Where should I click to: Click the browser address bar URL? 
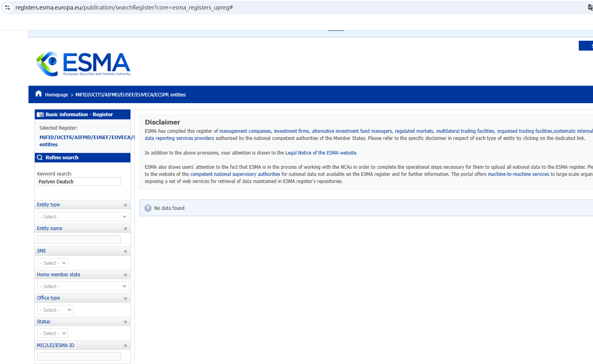pyautogui.click(x=124, y=8)
